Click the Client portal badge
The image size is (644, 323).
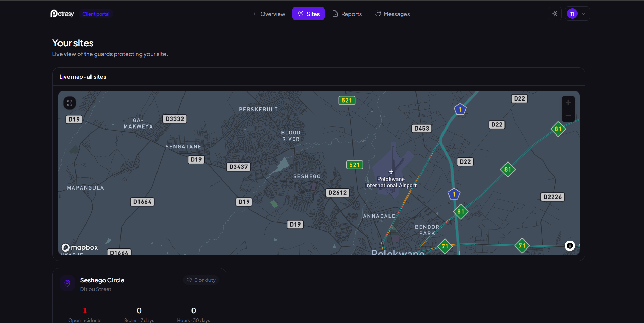pos(96,14)
